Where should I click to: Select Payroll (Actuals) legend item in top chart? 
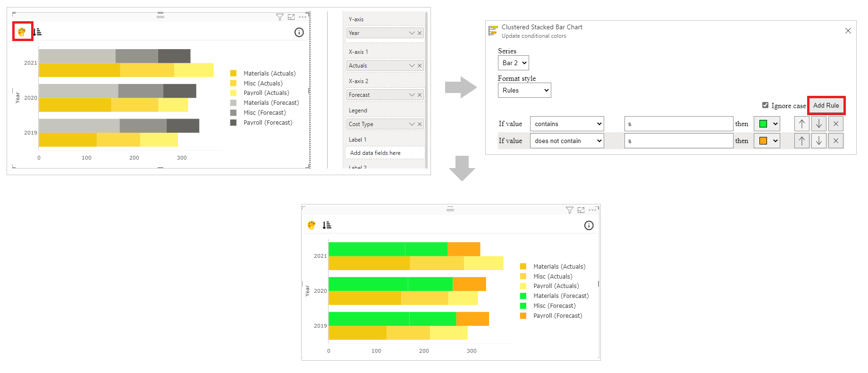pos(260,93)
